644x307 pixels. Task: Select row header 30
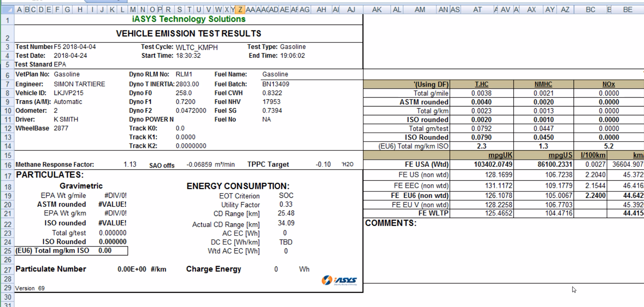[7, 297]
